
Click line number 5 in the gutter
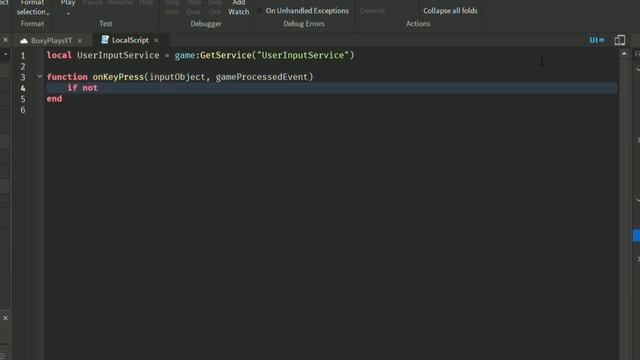(23, 99)
